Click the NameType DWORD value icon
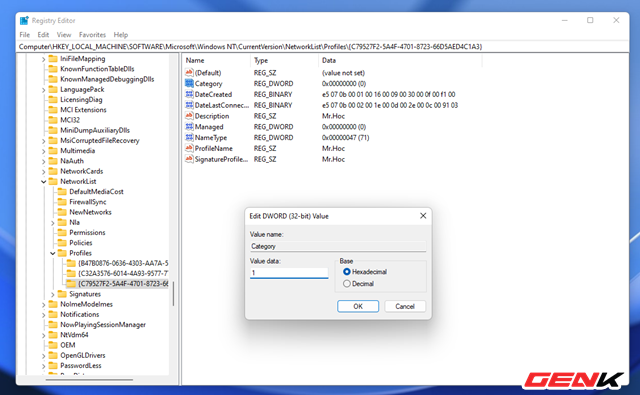 point(189,138)
